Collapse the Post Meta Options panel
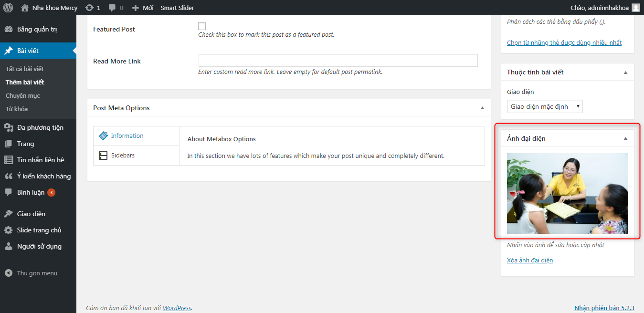Screen dimensions: 644x313 click(x=482, y=108)
